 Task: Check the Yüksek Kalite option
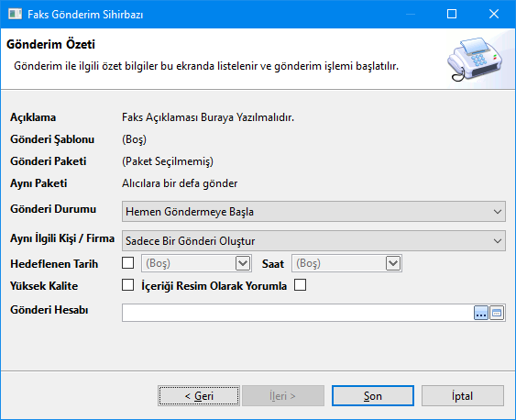pyautogui.click(x=127, y=285)
